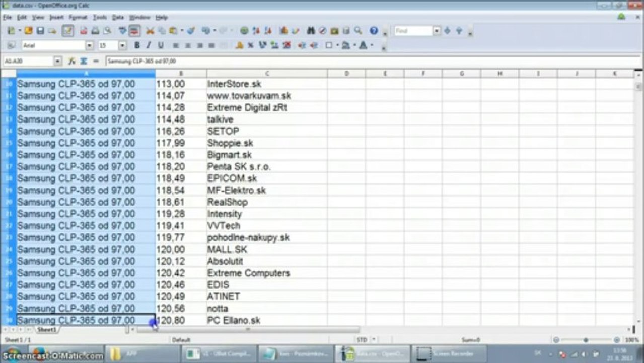The image size is (644, 363).
Task: Click the Save icon in toolbar
Action: pos(40,31)
